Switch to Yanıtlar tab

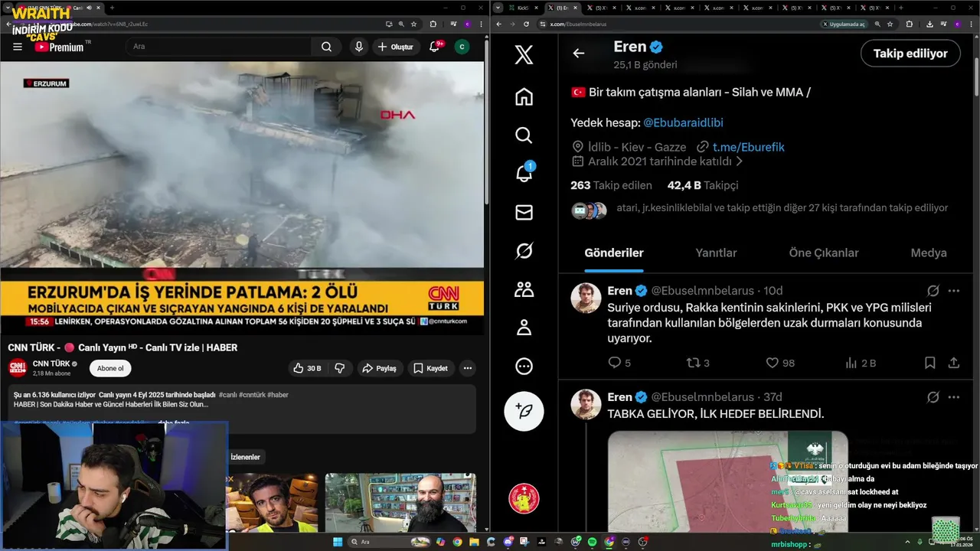[x=716, y=253]
